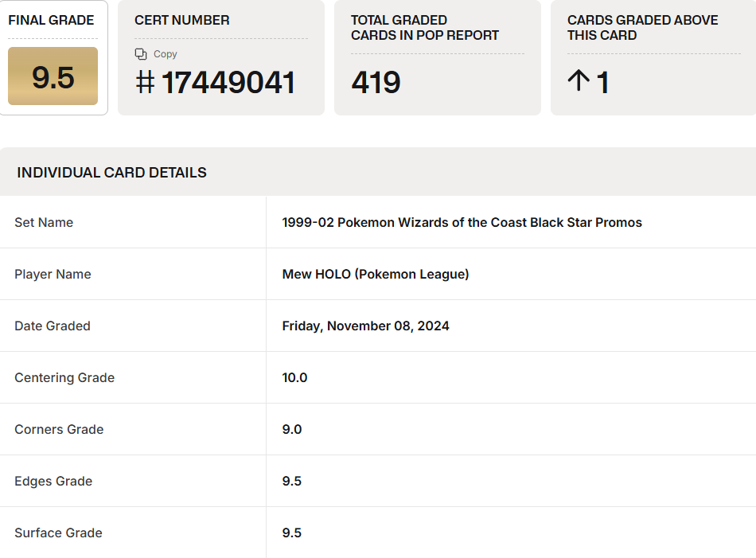The height and width of the screenshot is (558, 756).
Task: Click the hash symbol before cert number
Action: 145,82
